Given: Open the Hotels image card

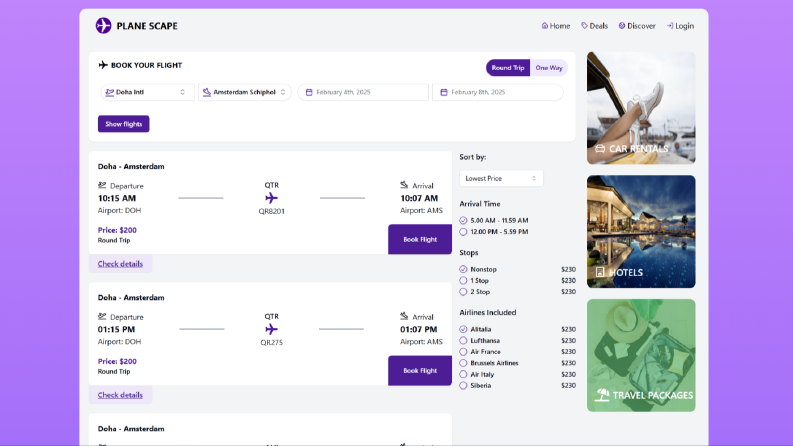Looking at the screenshot, I should click(x=641, y=232).
